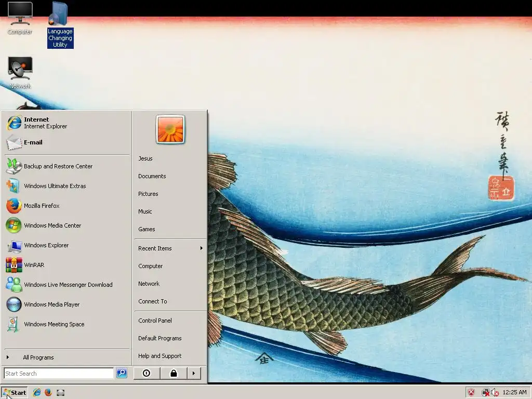The width and height of the screenshot is (532, 399).
Task: Select the Computer desktop icon
Action: point(20,18)
